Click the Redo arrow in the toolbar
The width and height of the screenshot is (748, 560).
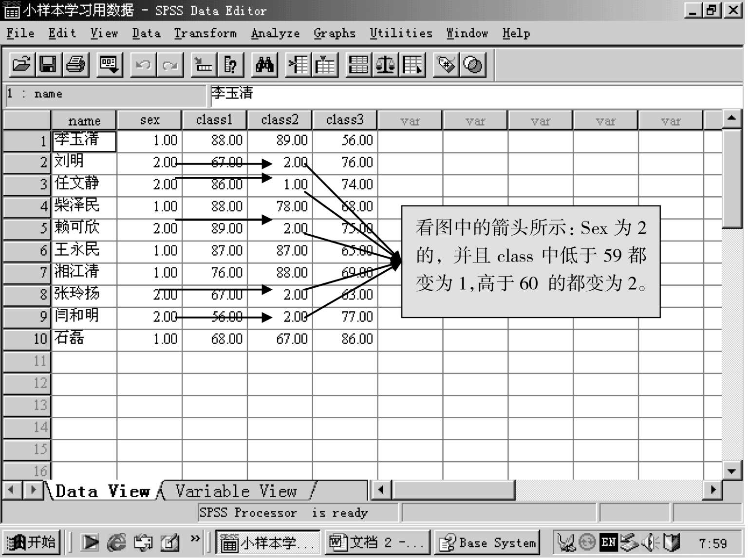click(170, 65)
